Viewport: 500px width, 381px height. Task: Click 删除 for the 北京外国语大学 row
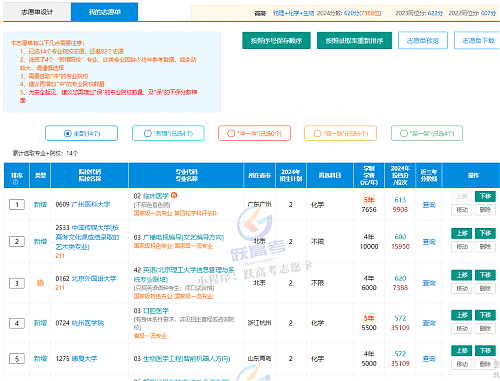tap(485, 288)
